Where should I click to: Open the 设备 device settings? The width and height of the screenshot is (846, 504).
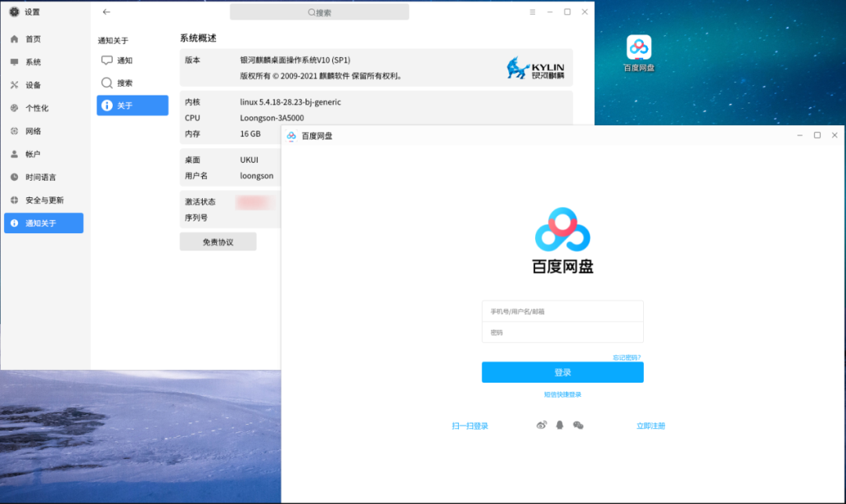(x=43, y=85)
